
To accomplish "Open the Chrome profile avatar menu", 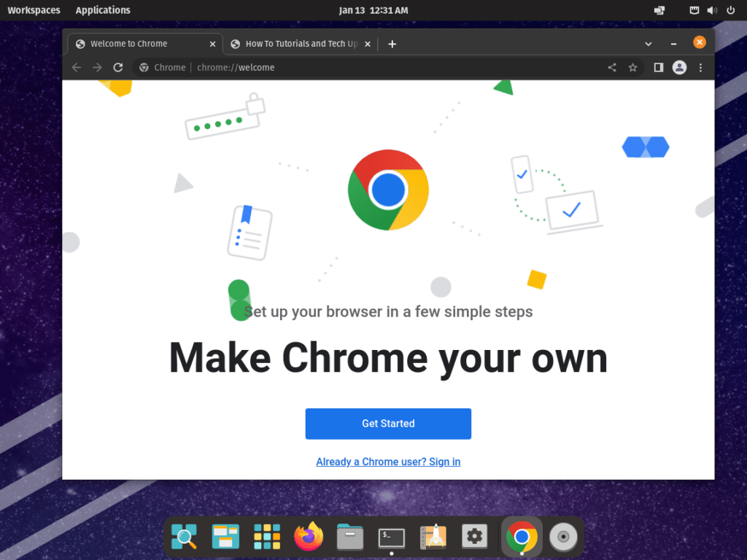I will (679, 68).
